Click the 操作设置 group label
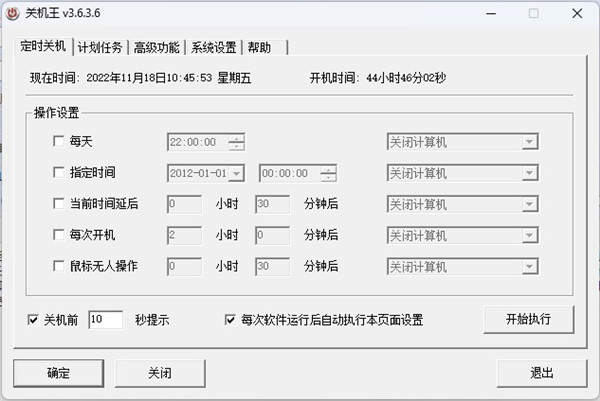The image size is (600, 401). 57,113
